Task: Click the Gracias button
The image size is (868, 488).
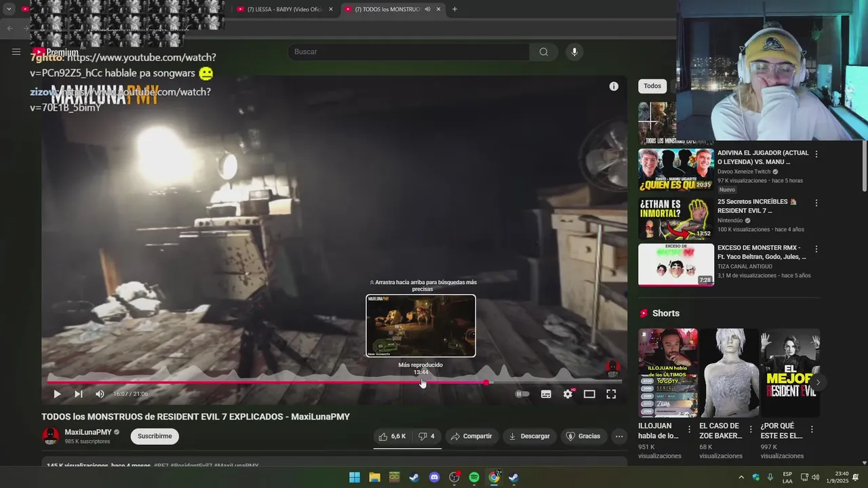Action: pos(583,436)
